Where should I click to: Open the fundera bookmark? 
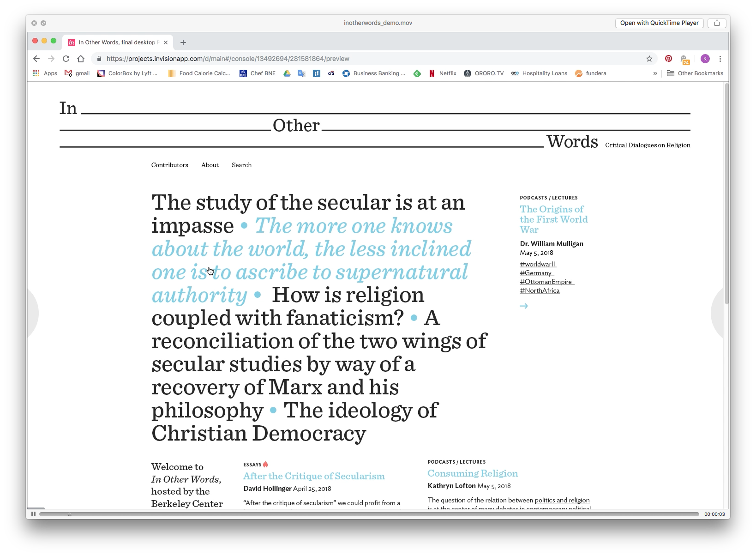pos(591,73)
